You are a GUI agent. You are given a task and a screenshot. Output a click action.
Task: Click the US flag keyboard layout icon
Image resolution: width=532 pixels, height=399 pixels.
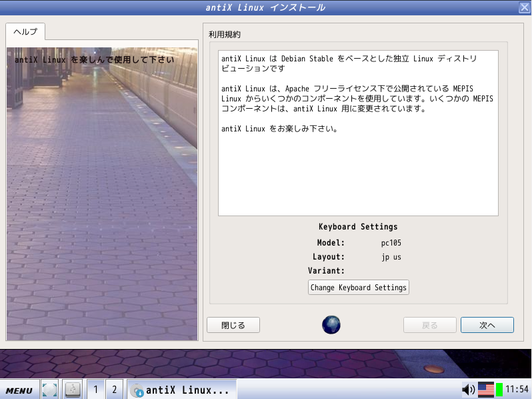coord(486,390)
